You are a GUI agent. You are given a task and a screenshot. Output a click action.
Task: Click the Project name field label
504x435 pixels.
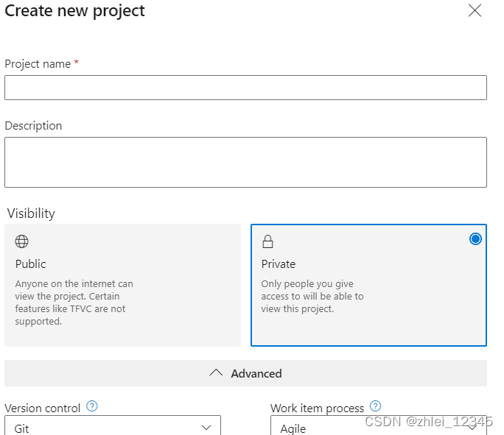tap(38, 64)
